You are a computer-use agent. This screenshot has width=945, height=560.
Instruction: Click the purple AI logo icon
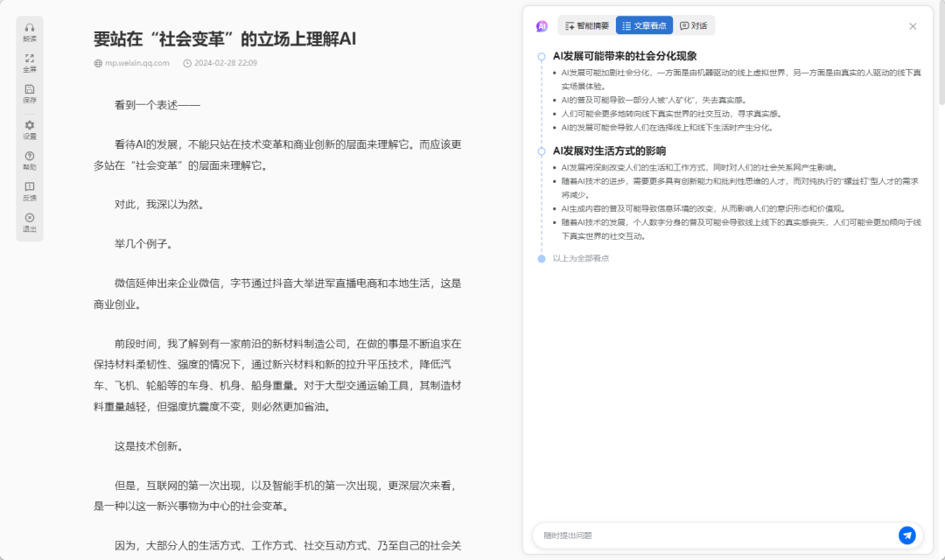click(542, 26)
